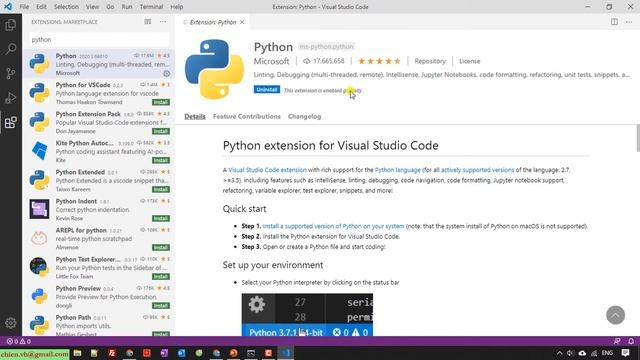The height and width of the screenshot is (360, 640).
Task: Select Python by Microsoft in extension list
Action: coord(98,63)
